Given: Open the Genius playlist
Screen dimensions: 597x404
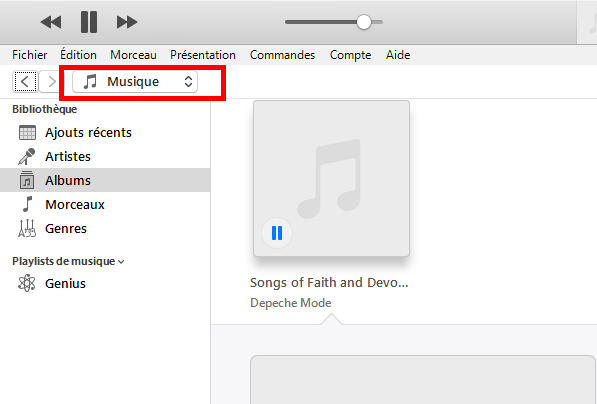Looking at the screenshot, I should pos(105,283).
